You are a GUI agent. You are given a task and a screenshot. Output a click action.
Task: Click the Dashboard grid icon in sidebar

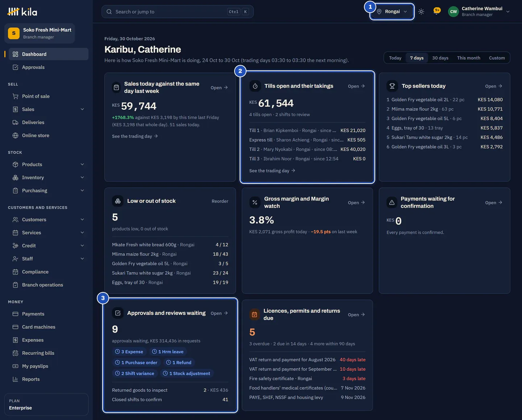point(15,54)
